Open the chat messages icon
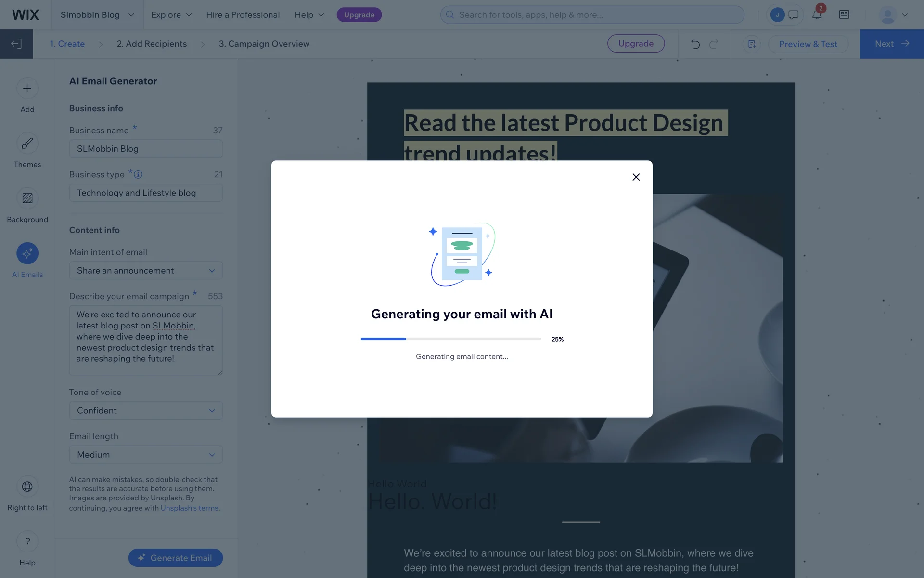924x578 pixels. 794,15
